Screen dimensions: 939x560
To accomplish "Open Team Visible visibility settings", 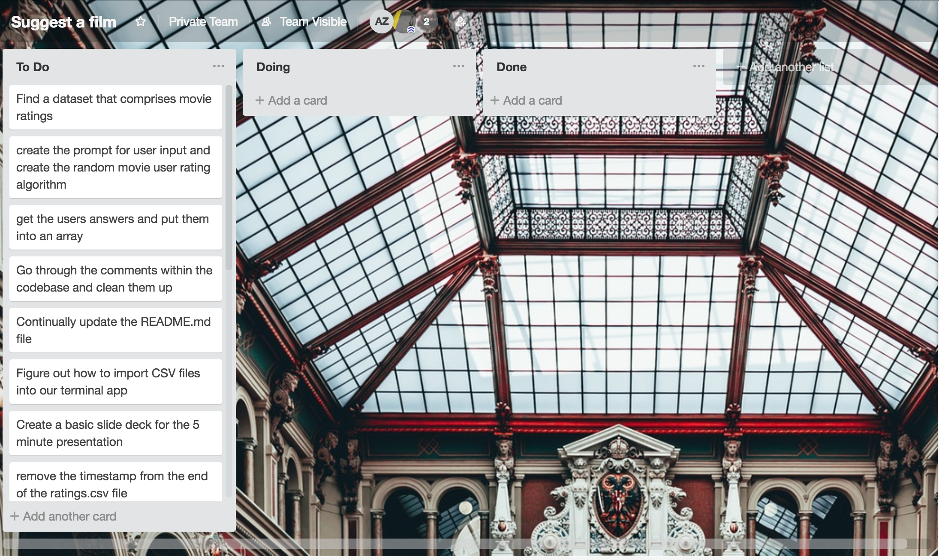I will click(313, 21).
